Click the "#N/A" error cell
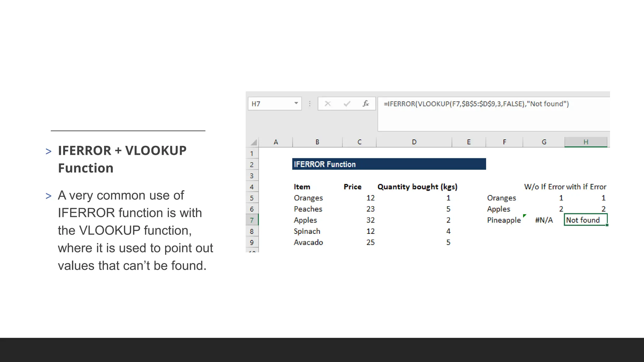Screen dimensions: 644x362 click(544, 220)
